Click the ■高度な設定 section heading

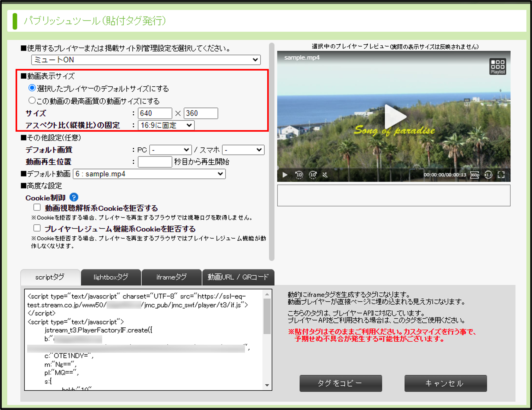click(41, 186)
